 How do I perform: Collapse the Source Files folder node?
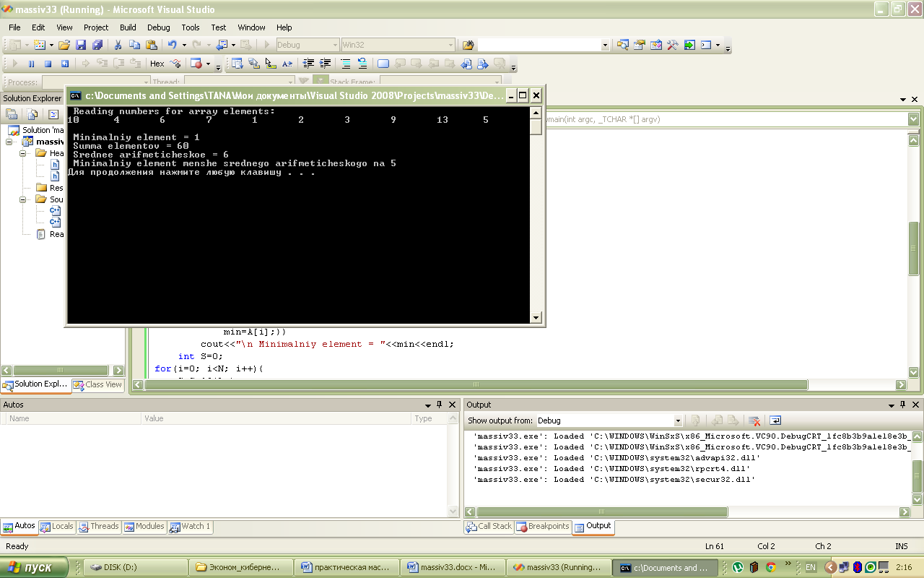22,199
